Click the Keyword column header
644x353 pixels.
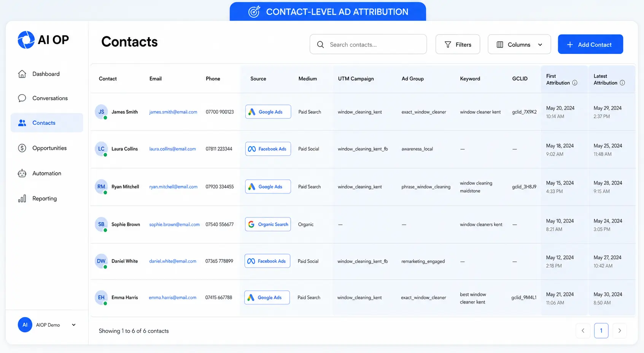tap(470, 79)
